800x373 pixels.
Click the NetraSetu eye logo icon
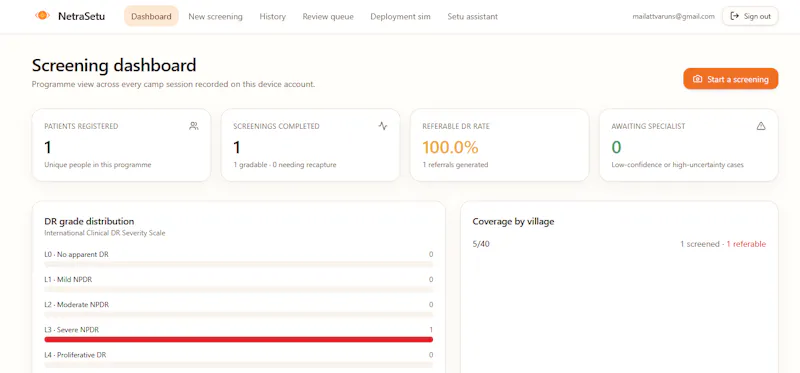42,16
